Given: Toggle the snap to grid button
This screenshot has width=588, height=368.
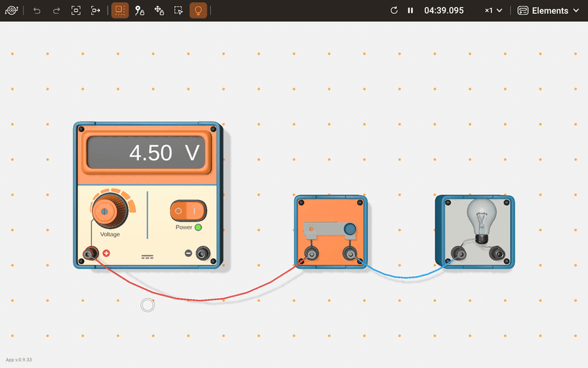Looking at the screenshot, I should click(x=120, y=10).
